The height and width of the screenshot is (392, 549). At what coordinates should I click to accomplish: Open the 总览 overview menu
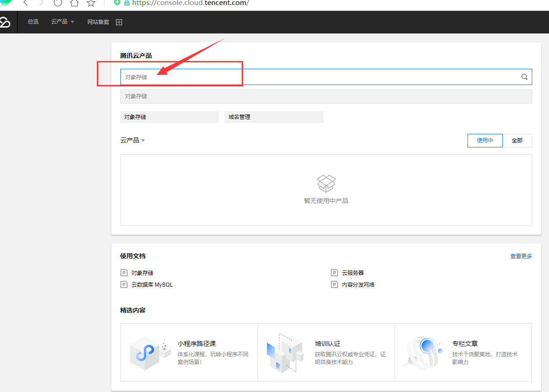(x=33, y=22)
